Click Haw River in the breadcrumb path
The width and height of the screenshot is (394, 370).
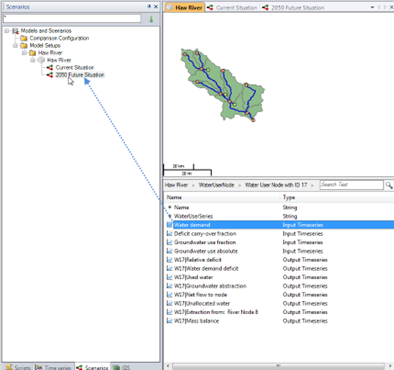point(176,185)
